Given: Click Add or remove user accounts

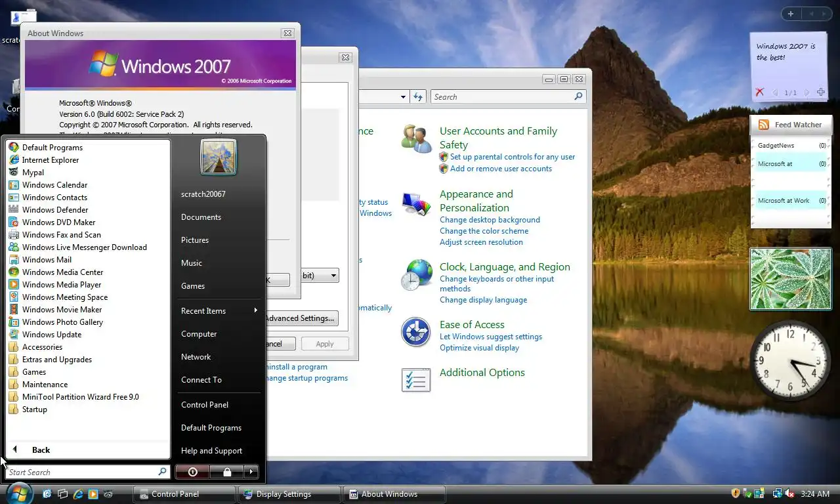Looking at the screenshot, I should pyautogui.click(x=501, y=169).
